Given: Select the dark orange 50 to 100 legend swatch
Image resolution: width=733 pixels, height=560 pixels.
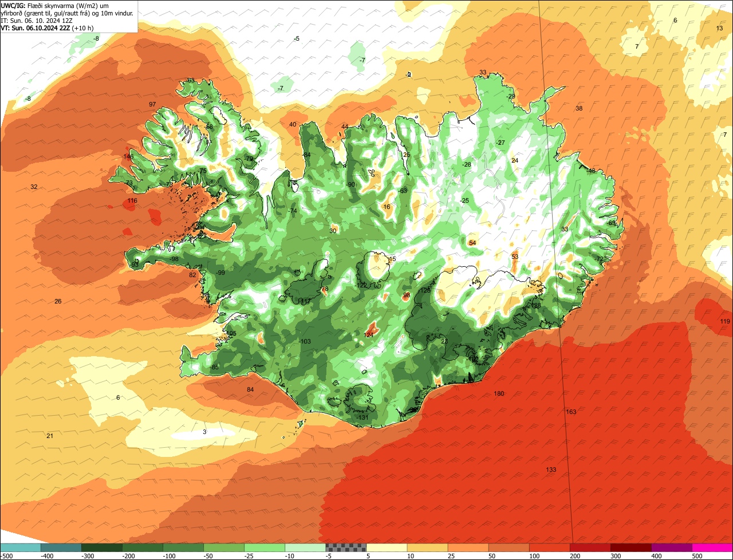Looking at the screenshot, I should point(509,547).
